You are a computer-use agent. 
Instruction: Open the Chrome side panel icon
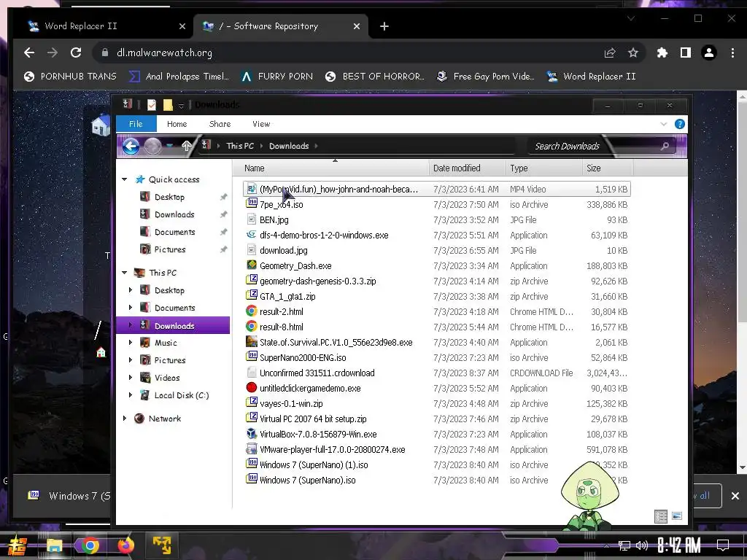[x=685, y=52]
